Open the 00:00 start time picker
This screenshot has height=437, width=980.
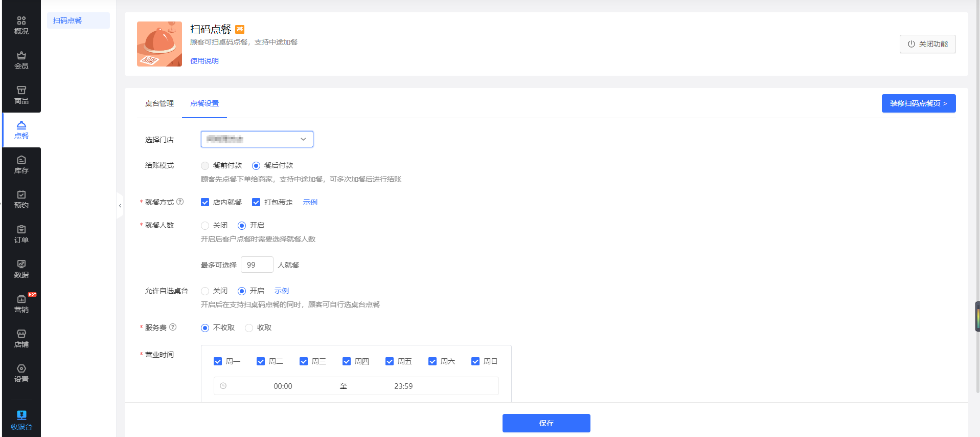click(x=283, y=386)
